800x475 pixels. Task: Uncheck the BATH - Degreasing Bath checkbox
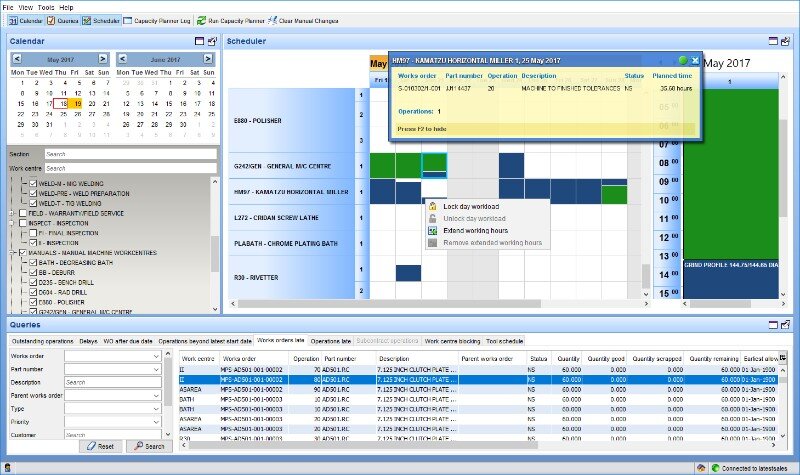[x=33, y=261]
